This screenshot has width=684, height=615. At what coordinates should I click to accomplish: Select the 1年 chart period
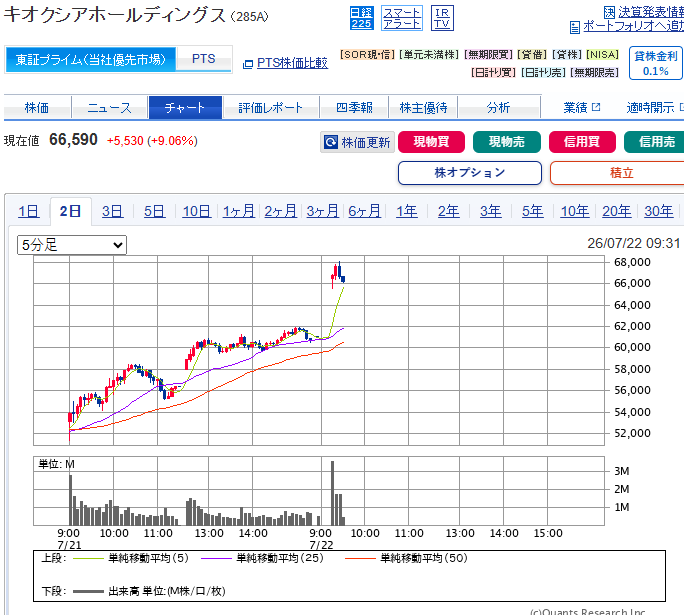(407, 212)
